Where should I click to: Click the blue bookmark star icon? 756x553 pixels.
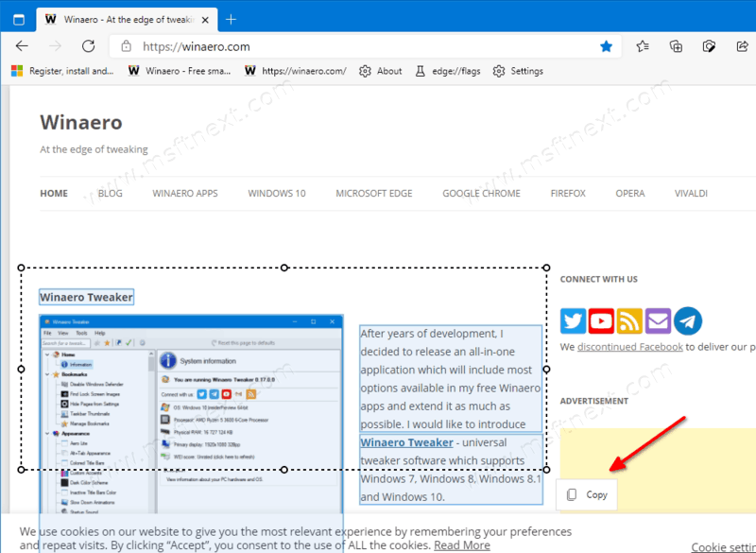[x=607, y=45]
